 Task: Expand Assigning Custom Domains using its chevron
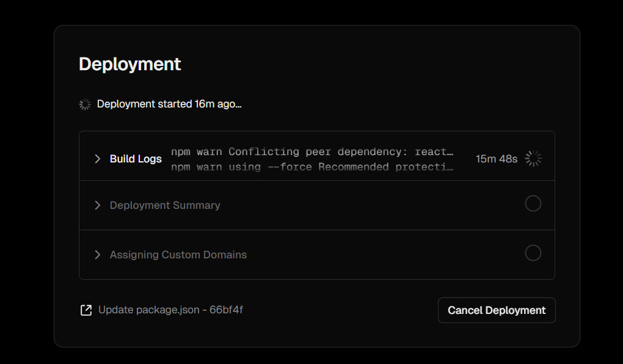click(x=97, y=255)
